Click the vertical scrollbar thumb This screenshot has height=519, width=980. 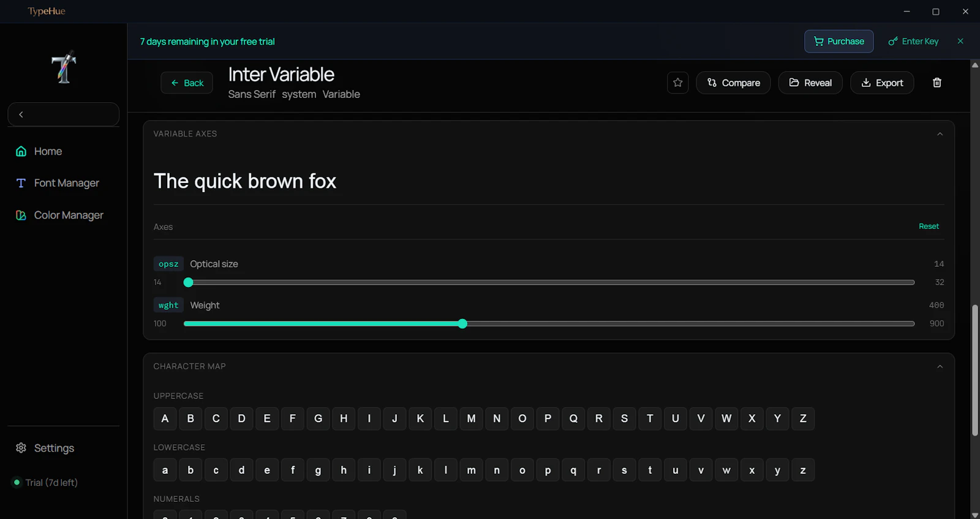[974, 370]
